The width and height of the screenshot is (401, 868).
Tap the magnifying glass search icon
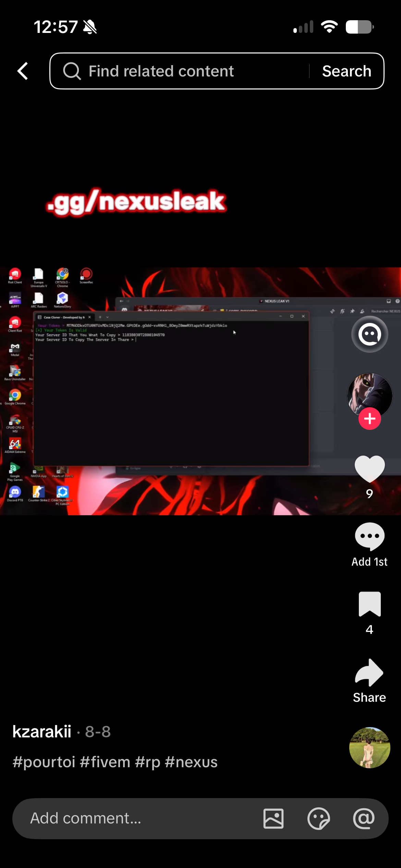[x=72, y=71]
